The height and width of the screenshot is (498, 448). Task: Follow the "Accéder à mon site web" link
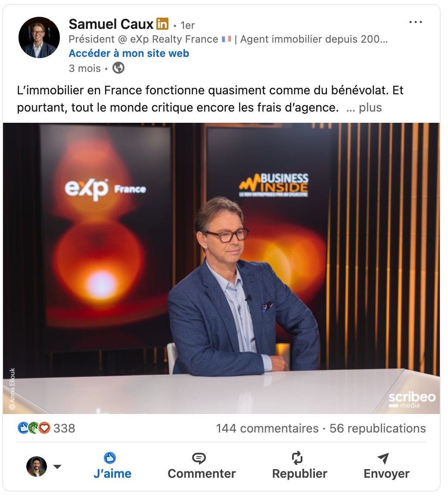tap(129, 53)
